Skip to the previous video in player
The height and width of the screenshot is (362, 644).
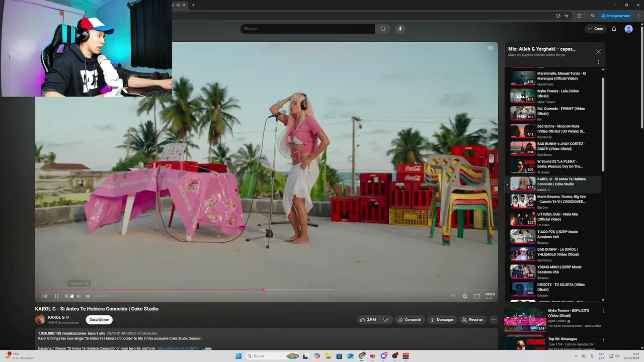45,296
